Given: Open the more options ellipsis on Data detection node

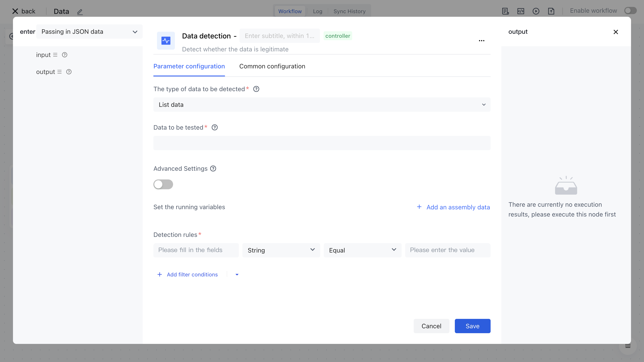Looking at the screenshot, I should [481, 40].
